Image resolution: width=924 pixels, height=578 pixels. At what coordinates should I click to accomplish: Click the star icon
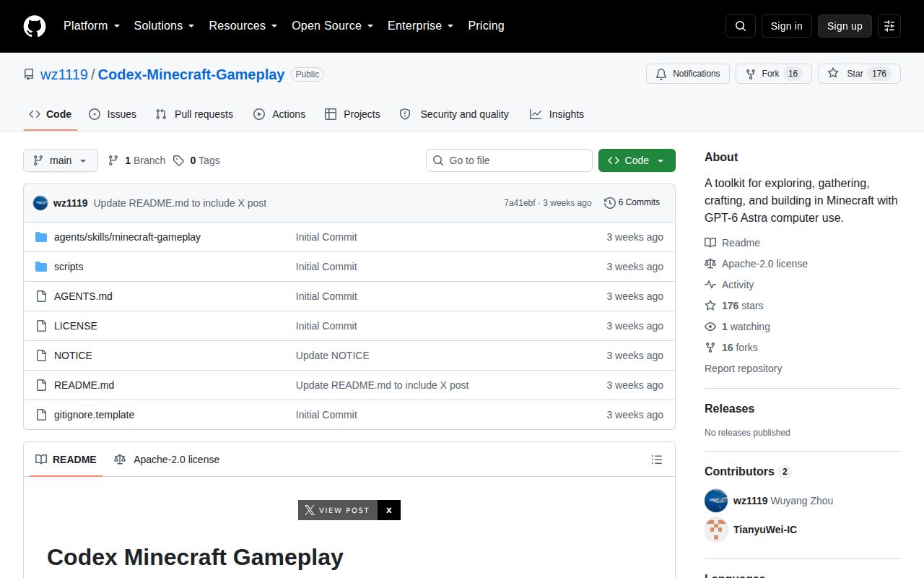[x=833, y=74]
